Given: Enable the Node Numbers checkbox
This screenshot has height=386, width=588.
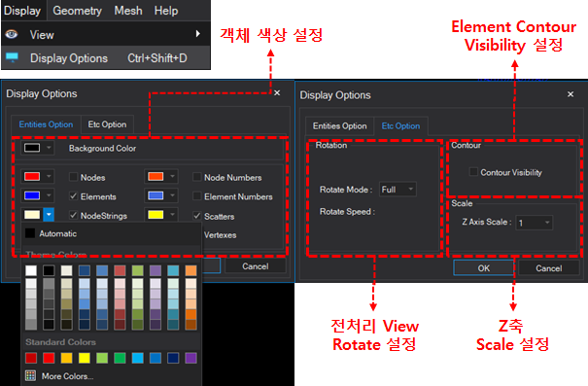Looking at the screenshot, I should click(x=197, y=177).
